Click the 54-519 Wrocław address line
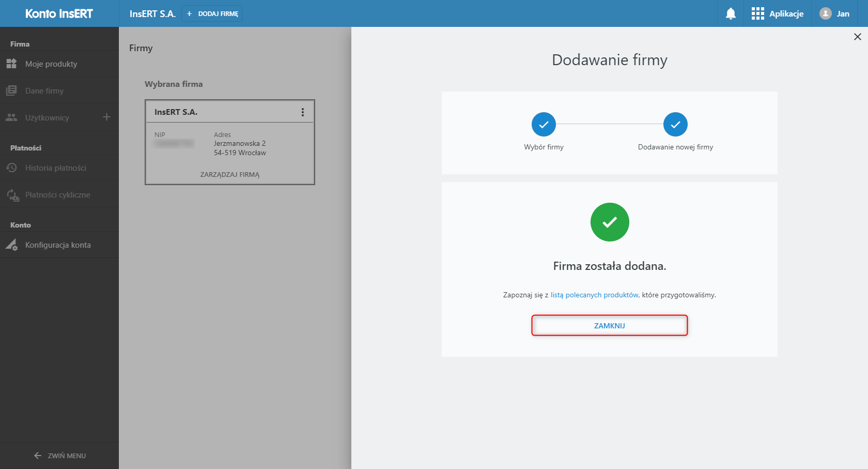 [x=240, y=153]
